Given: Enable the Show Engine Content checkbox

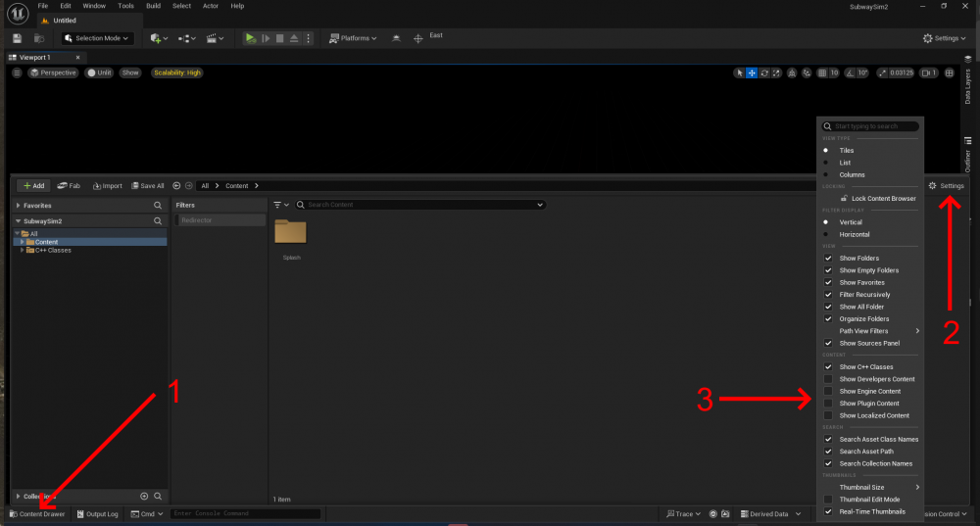Looking at the screenshot, I should click(x=828, y=391).
